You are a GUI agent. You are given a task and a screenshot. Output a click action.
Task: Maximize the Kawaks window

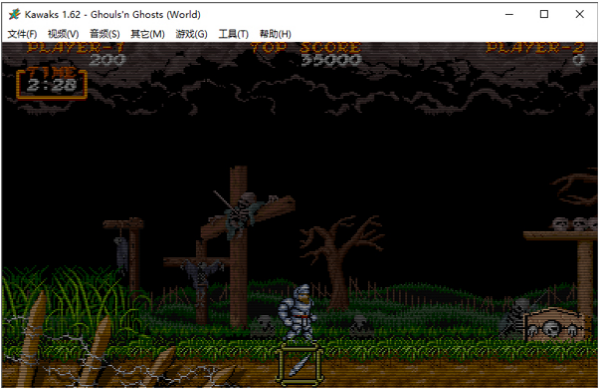pyautogui.click(x=544, y=15)
